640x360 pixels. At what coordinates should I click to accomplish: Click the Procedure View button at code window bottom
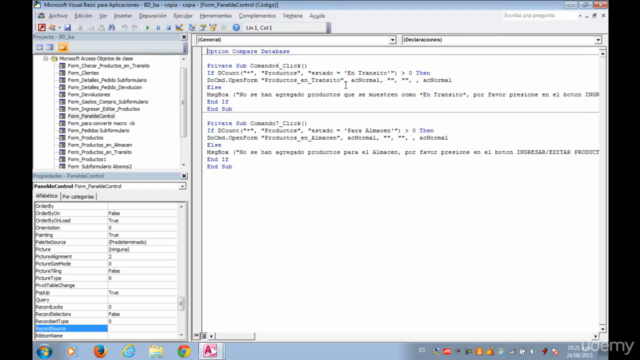197,336
